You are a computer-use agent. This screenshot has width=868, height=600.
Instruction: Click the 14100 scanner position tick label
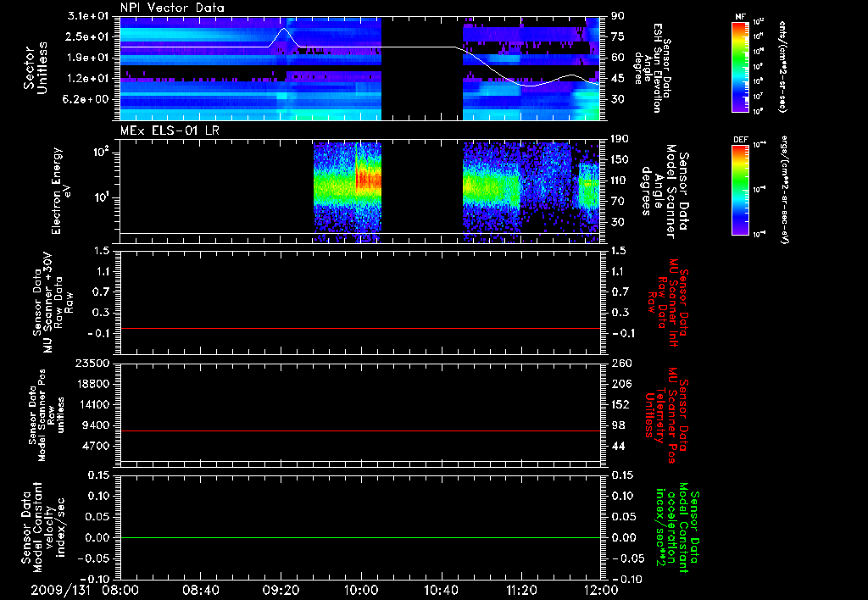coord(95,404)
